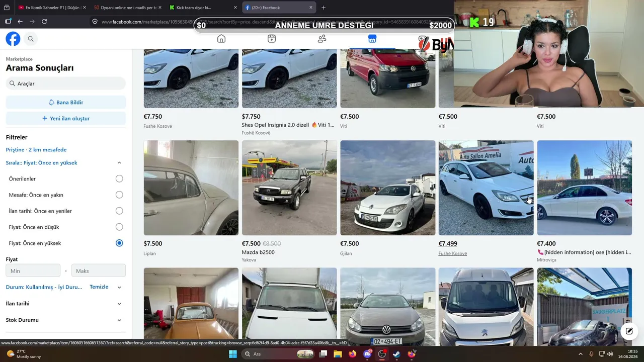
Task: Switch to the Kick team browser tab
Action: (203, 8)
